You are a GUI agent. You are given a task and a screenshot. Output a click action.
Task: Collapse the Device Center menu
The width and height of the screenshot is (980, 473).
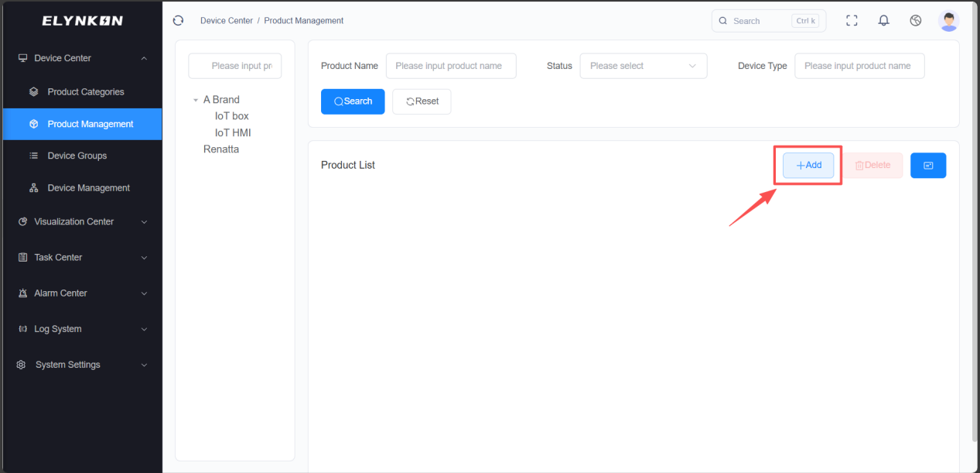pyautogui.click(x=81, y=58)
